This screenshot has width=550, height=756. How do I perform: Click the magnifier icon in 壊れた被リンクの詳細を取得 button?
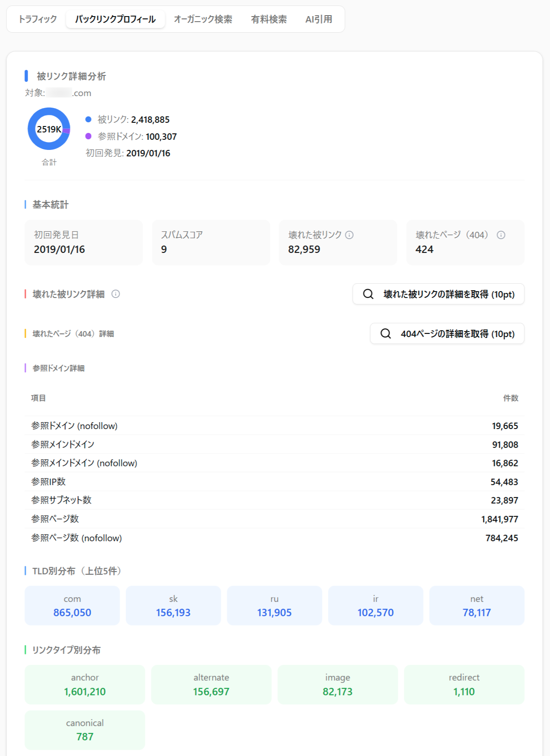pyautogui.click(x=368, y=294)
